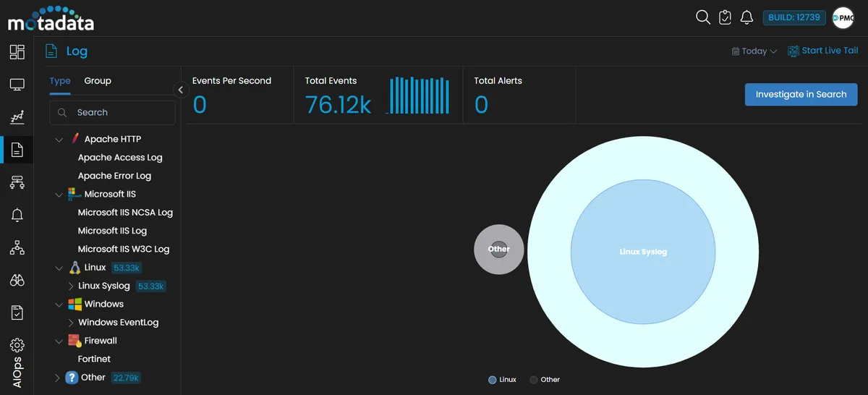Open the clipboard tasks icon in header
The height and width of the screenshot is (395, 868).
click(x=726, y=17)
